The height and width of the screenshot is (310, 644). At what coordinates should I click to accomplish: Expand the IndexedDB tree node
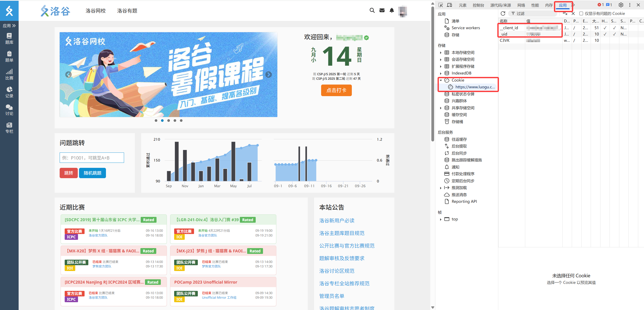[x=441, y=73]
